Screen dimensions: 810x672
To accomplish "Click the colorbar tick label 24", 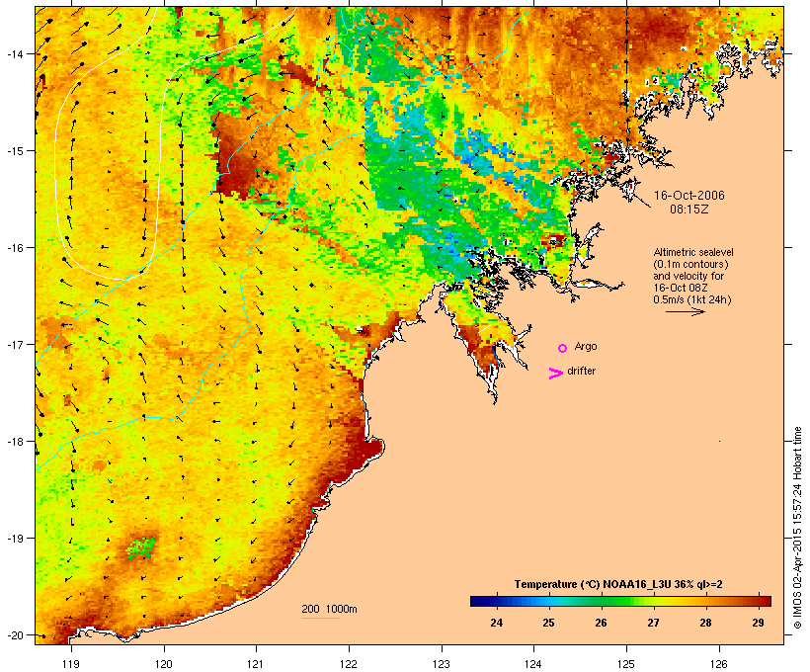I will [x=497, y=623].
